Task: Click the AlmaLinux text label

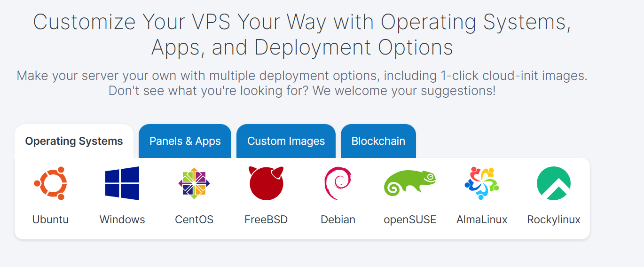Action: point(482,220)
